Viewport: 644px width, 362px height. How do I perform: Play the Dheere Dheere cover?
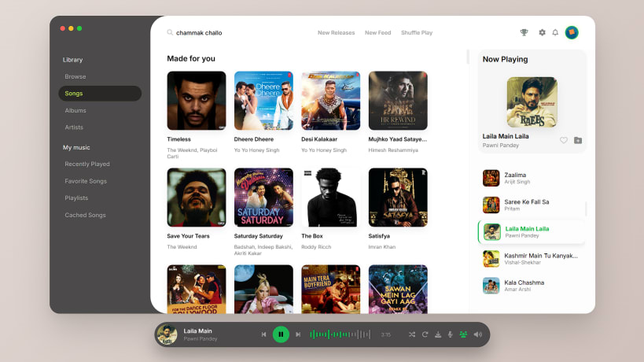coord(263,101)
